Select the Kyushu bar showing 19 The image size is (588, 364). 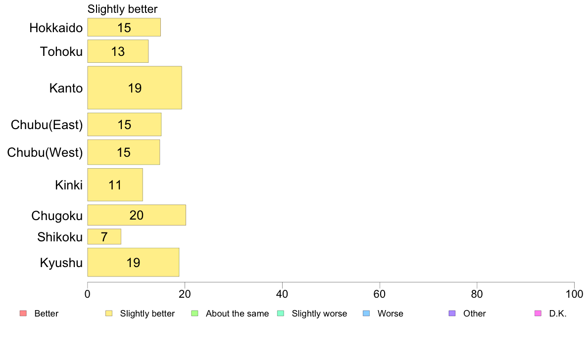[134, 263]
